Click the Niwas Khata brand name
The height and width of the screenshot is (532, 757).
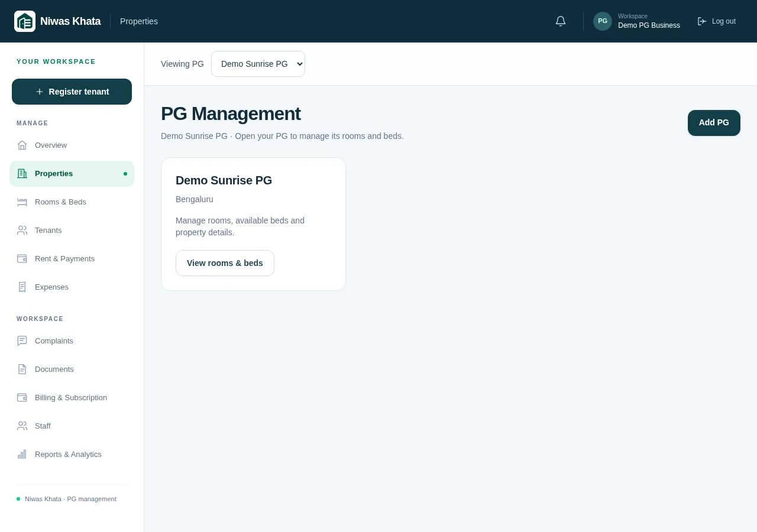point(70,21)
